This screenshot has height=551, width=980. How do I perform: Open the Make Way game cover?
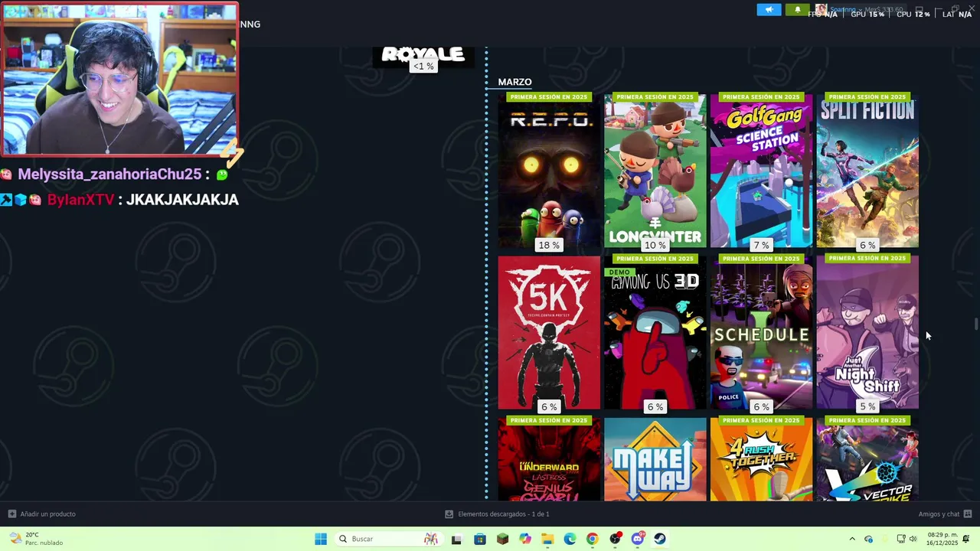(655, 459)
